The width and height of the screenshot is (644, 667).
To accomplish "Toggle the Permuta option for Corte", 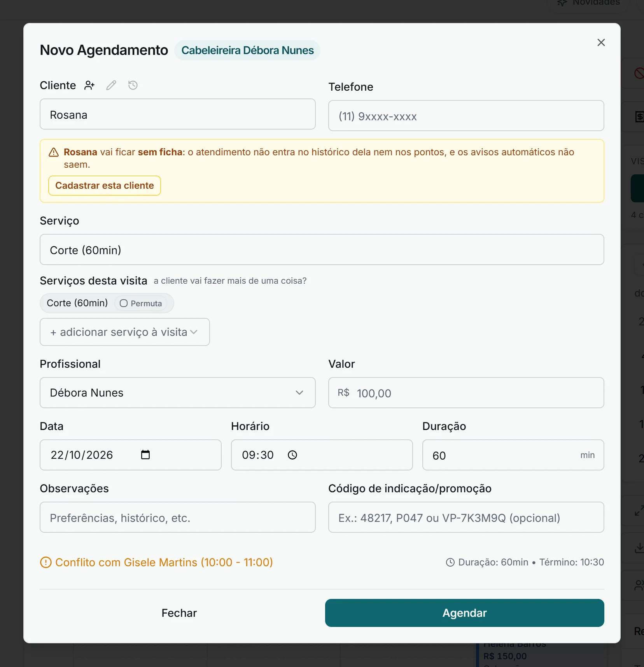I will [141, 303].
